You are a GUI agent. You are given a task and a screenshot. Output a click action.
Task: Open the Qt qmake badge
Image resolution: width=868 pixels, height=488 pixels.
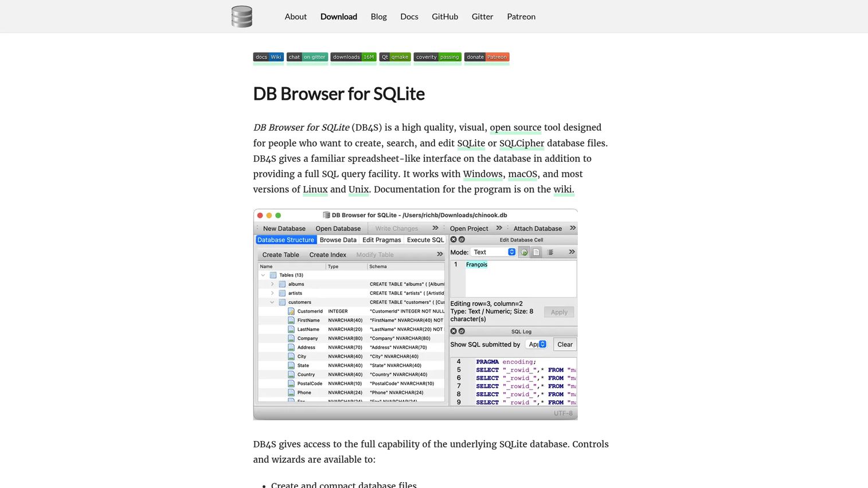coord(395,57)
